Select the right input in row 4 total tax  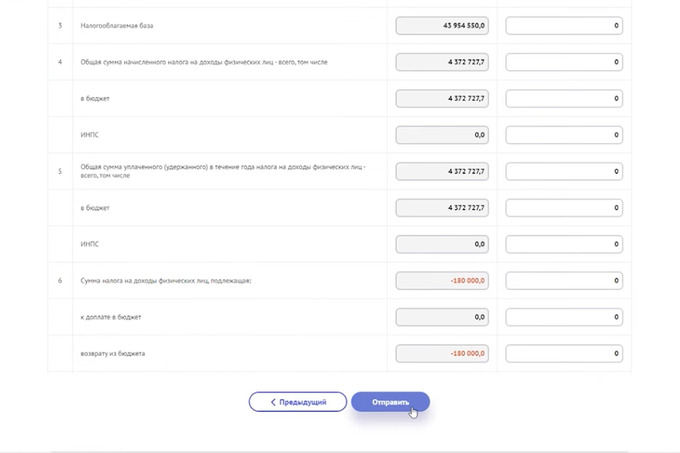[564, 62]
